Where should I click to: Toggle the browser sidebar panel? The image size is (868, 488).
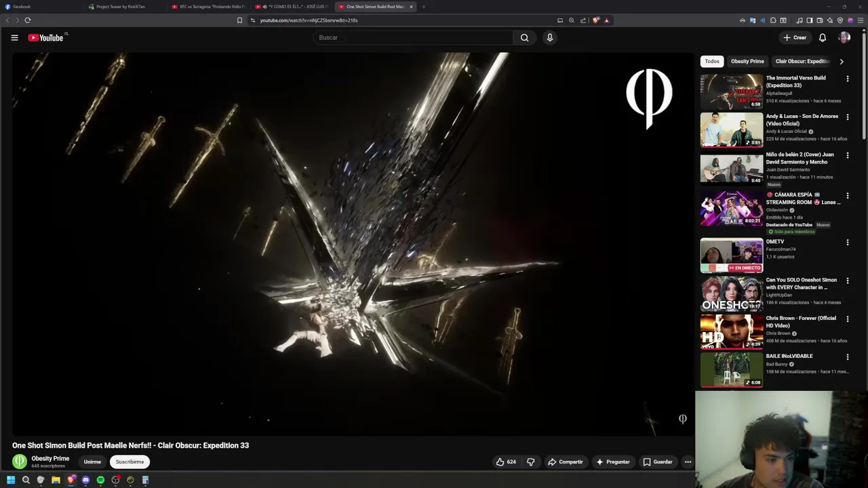(810, 20)
